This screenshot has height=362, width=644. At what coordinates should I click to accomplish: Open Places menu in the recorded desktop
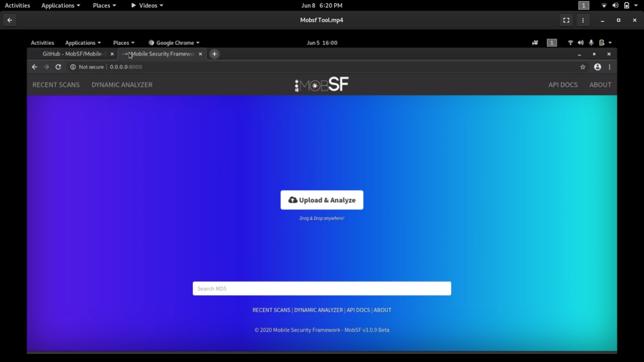tap(124, 43)
